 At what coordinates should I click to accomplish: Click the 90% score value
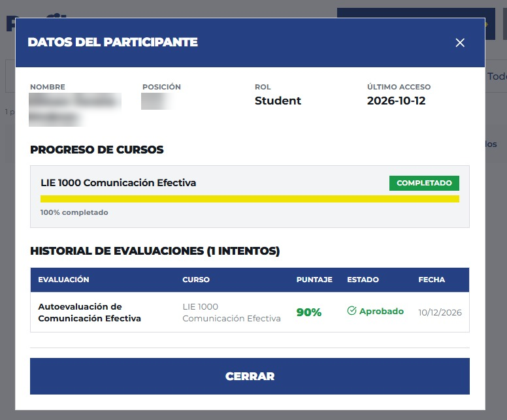click(309, 312)
